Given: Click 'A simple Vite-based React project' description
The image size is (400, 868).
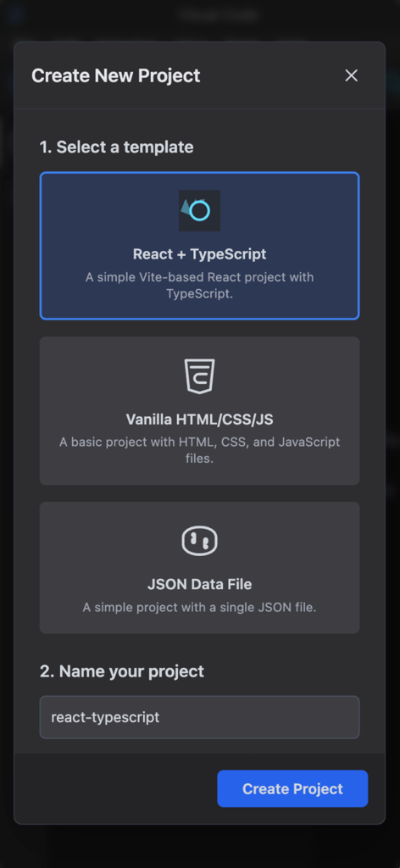Looking at the screenshot, I should click(x=200, y=285).
